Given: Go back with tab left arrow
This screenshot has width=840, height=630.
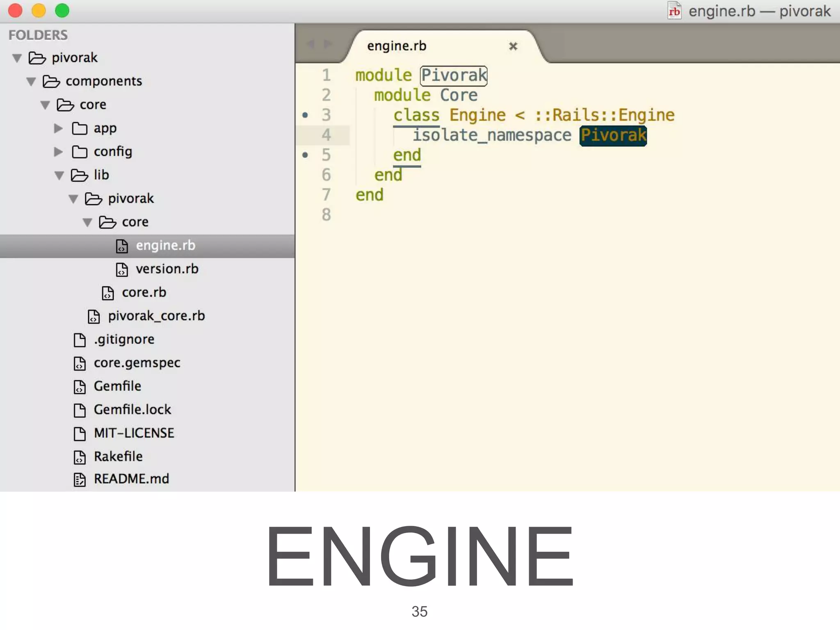Looking at the screenshot, I should [311, 44].
